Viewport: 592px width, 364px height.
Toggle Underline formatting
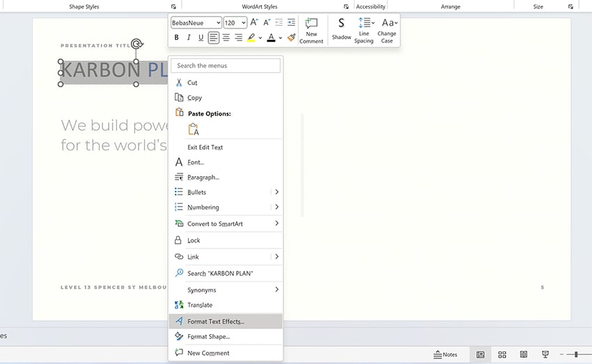pos(201,38)
